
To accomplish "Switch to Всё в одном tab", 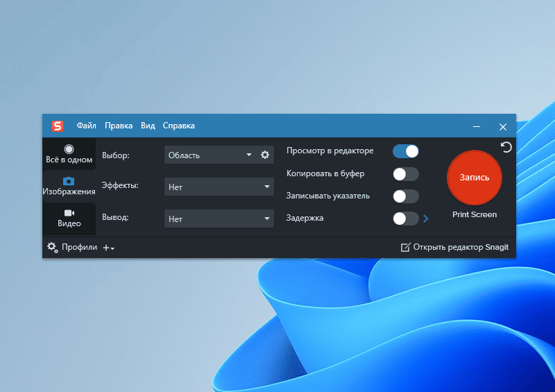I will [x=69, y=154].
